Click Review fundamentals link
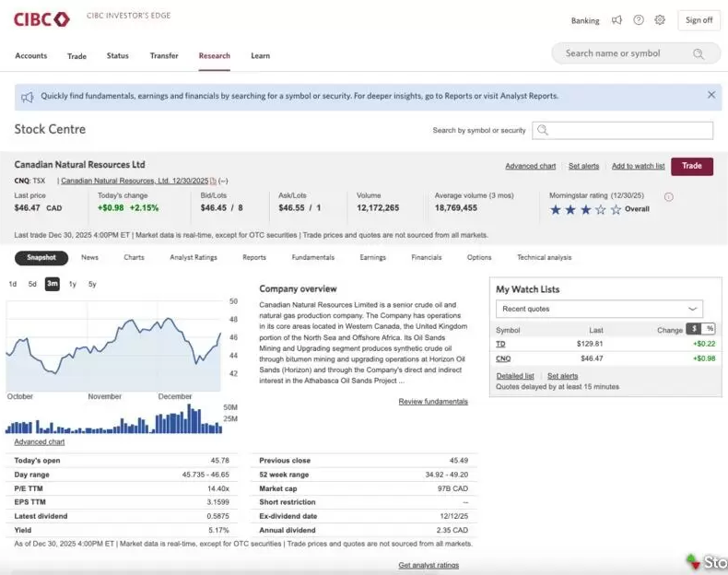The image size is (728, 575). coord(433,402)
